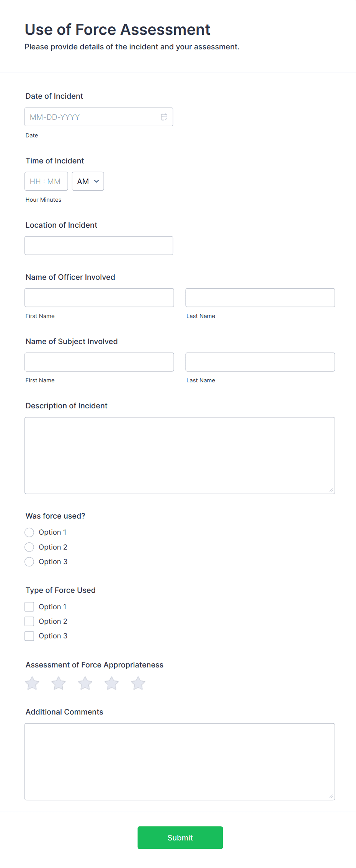
Task: Click the officer's First Name field
Action: pyautogui.click(x=99, y=297)
